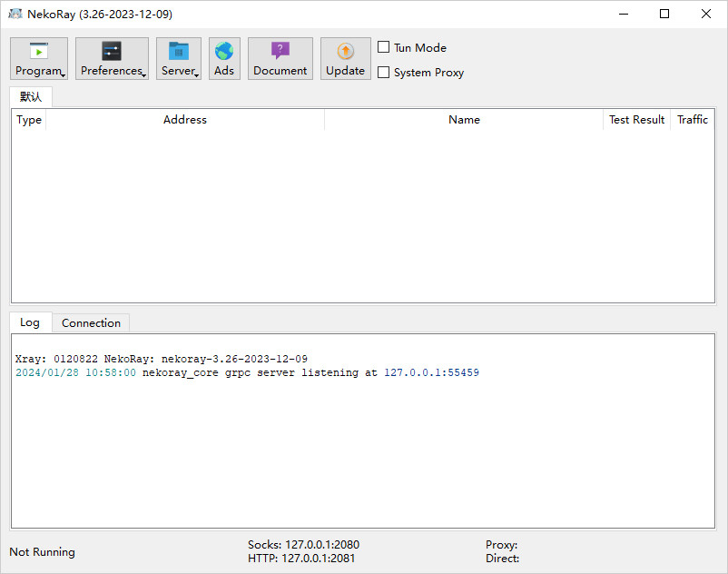Click the Ads globe button
This screenshot has height=574, width=728.
click(x=224, y=58)
